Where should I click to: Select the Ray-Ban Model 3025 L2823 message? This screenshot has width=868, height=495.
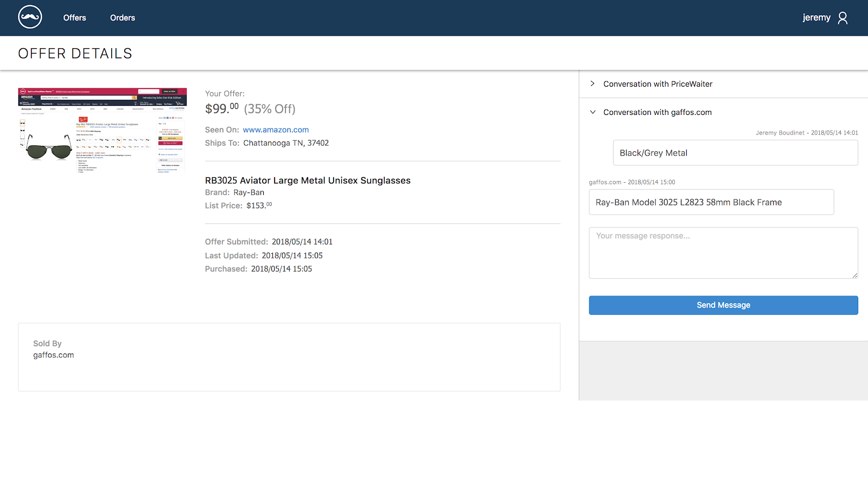[711, 202]
